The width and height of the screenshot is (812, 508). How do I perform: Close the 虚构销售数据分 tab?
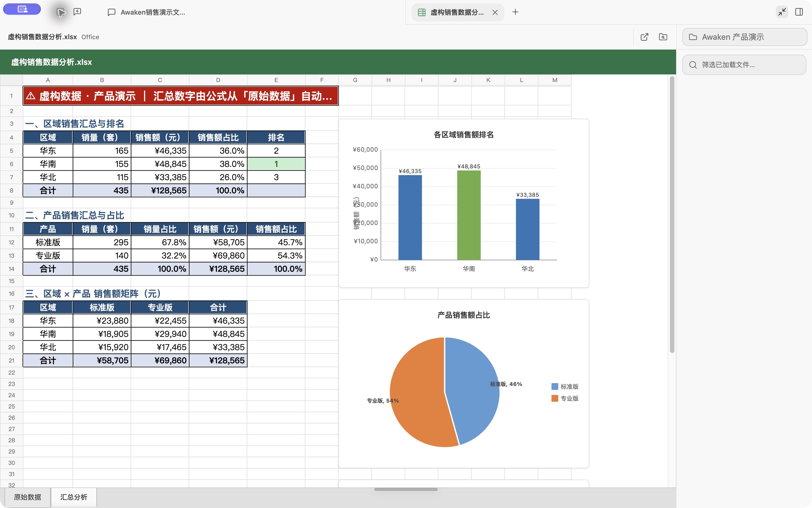pyautogui.click(x=495, y=12)
